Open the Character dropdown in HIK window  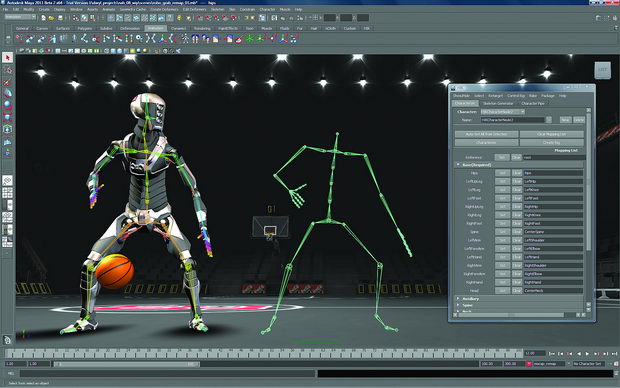coord(503,112)
